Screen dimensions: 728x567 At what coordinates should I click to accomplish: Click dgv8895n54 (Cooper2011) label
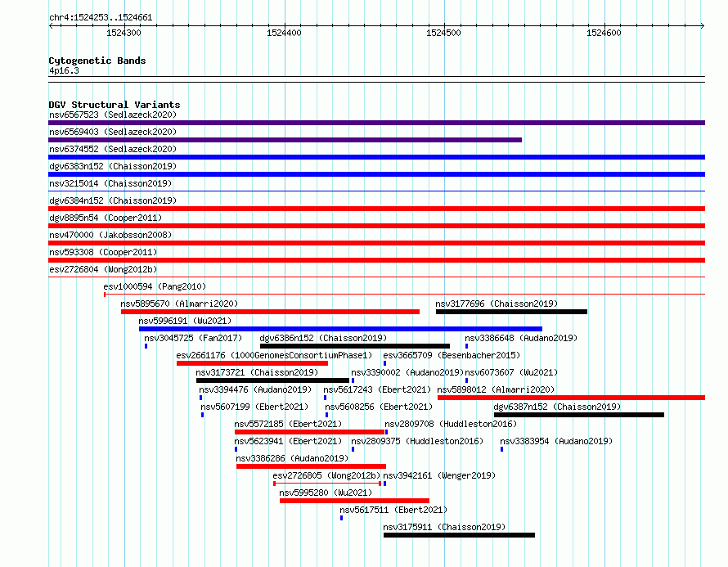pyautogui.click(x=106, y=218)
